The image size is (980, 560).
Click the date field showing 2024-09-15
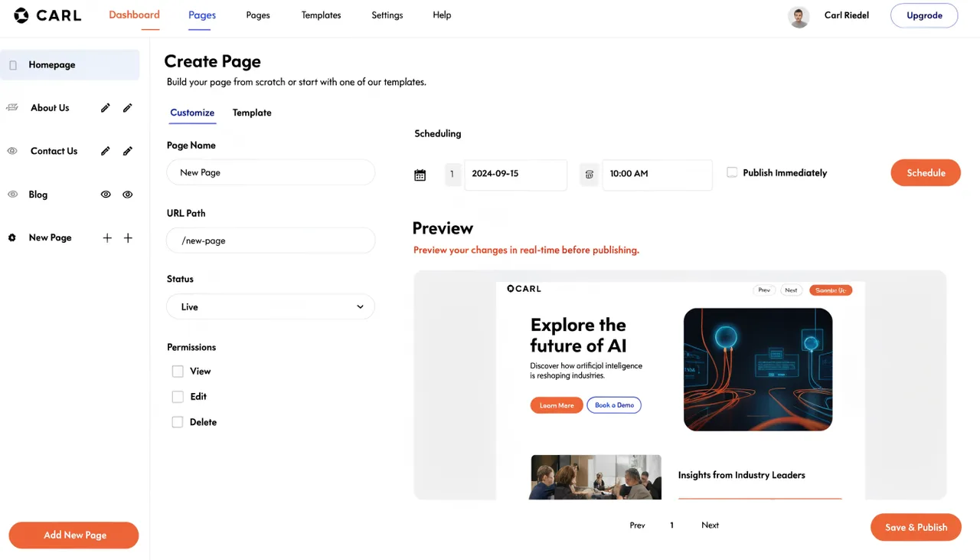[x=516, y=174]
